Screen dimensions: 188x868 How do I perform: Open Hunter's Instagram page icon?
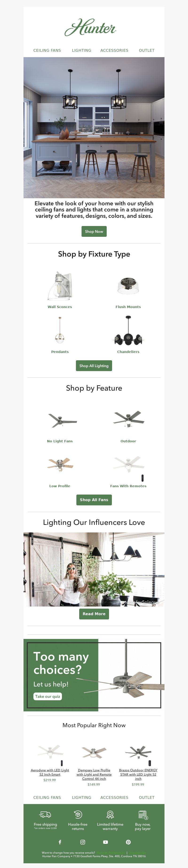point(82,842)
